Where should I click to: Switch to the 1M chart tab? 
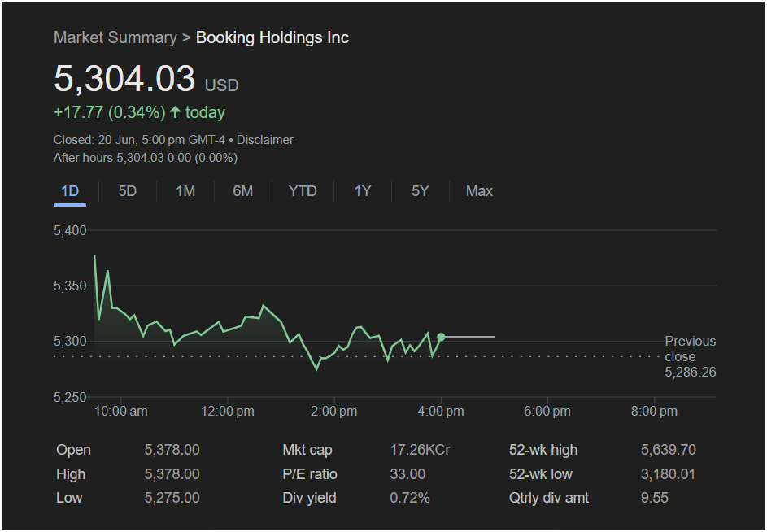click(x=185, y=191)
